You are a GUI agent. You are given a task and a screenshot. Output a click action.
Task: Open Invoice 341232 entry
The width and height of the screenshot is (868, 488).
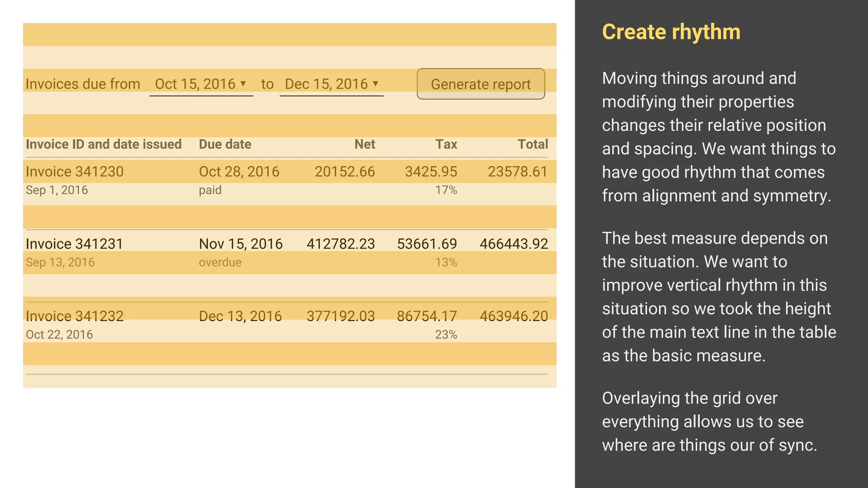click(75, 316)
